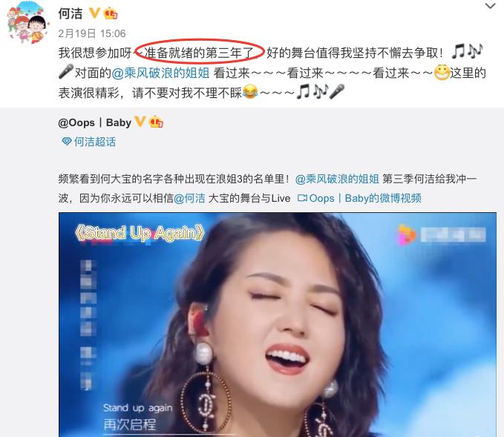504x437 pixels.
Task: Click the crown badge next to Oops丨Baby
Action: (156, 122)
